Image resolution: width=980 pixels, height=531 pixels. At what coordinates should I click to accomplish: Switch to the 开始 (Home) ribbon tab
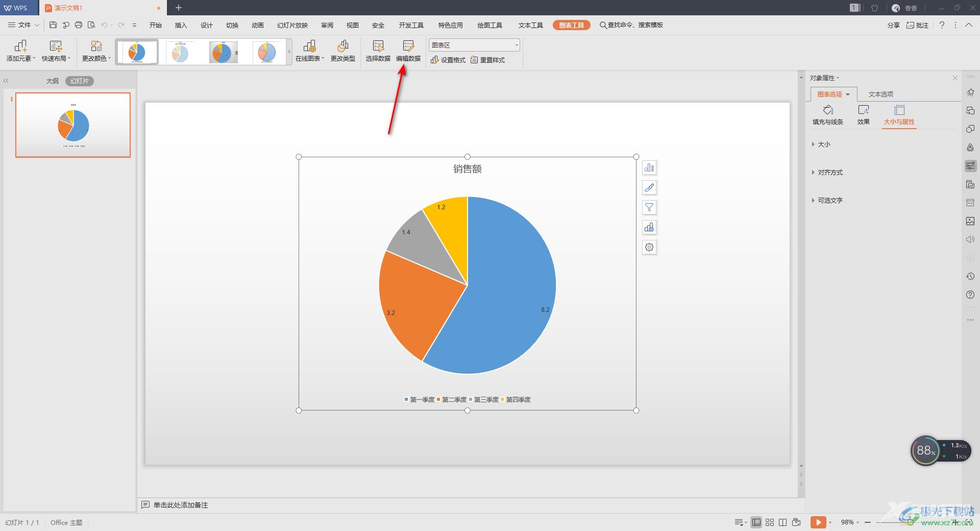click(156, 25)
